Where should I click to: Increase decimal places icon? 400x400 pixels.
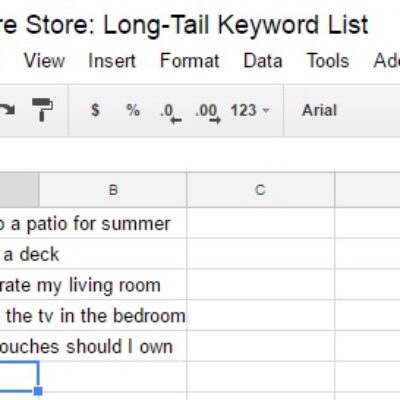208,113
